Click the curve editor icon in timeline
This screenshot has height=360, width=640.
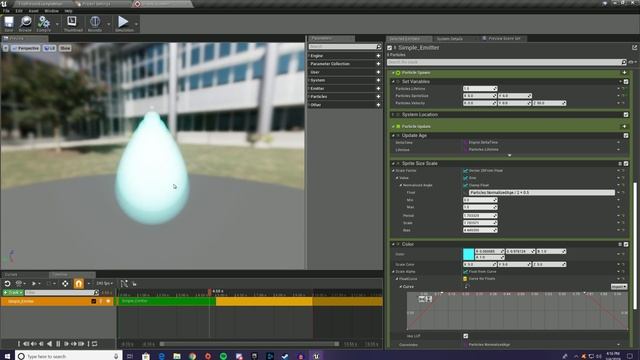(124, 283)
